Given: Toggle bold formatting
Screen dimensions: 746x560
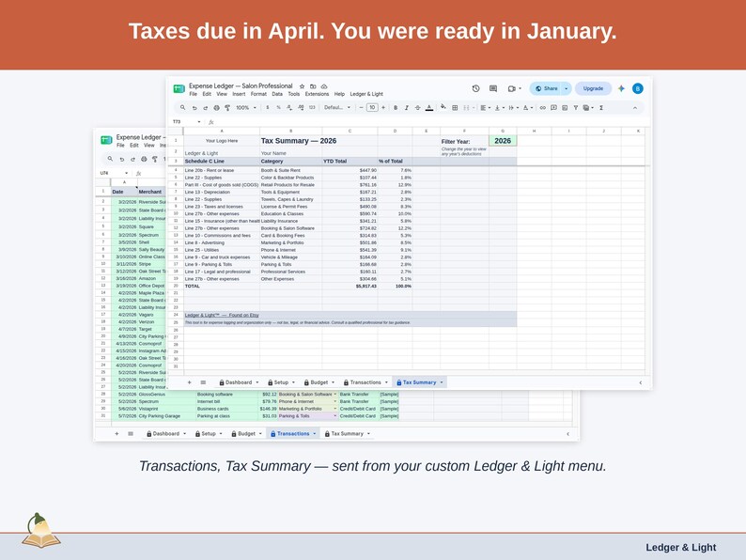Looking at the screenshot, I should pos(396,107).
